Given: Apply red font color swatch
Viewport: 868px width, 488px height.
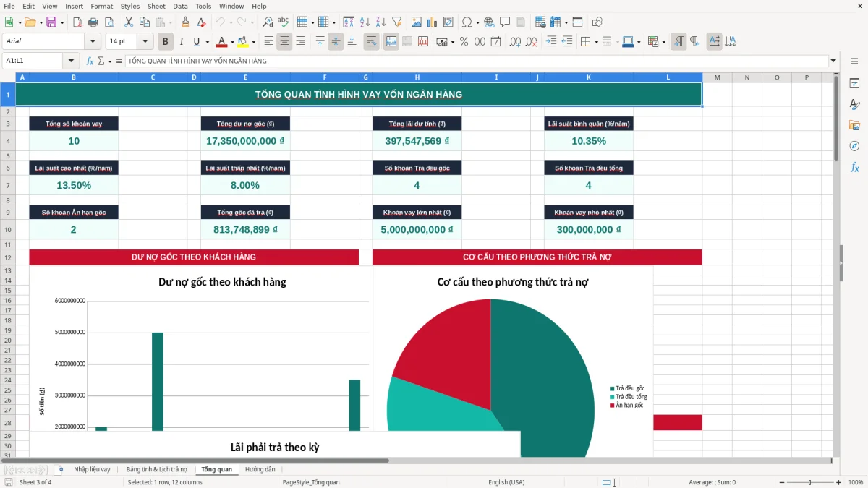Looking at the screenshot, I should click(222, 42).
